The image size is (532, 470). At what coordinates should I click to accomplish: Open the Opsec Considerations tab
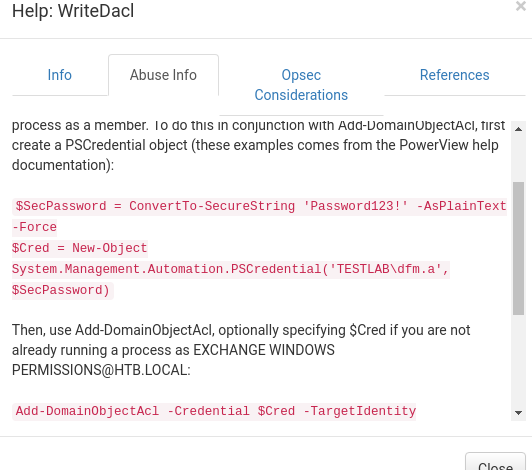301,85
